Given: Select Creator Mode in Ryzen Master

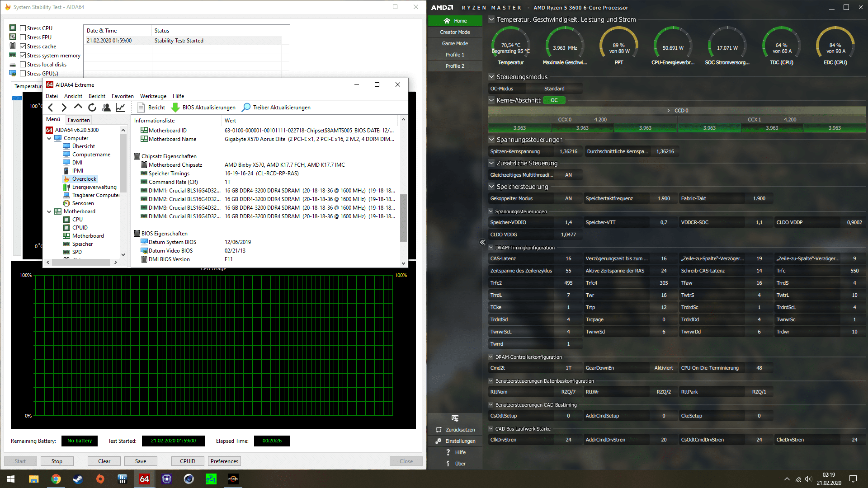Looking at the screenshot, I should click(x=455, y=32).
